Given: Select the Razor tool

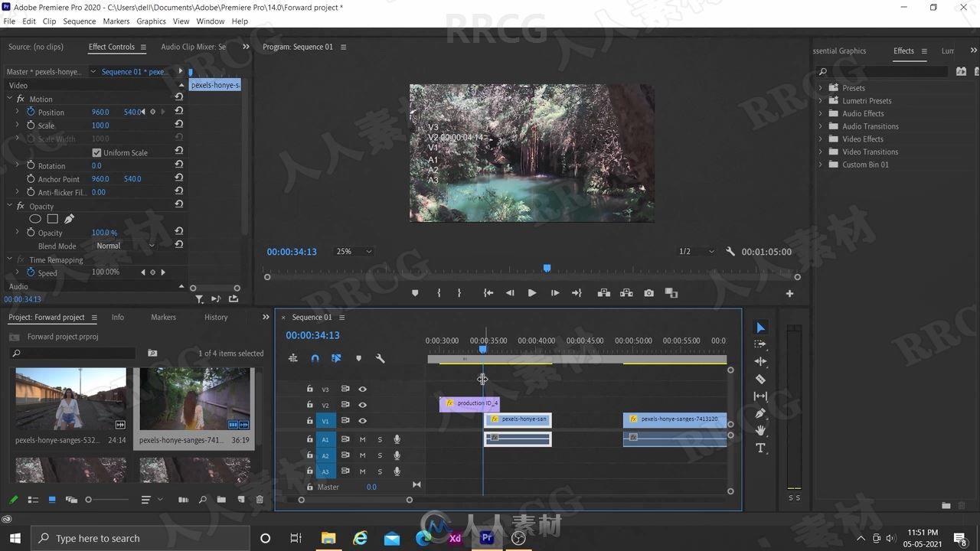Looking at the screenshot, I should coord(760,379).
